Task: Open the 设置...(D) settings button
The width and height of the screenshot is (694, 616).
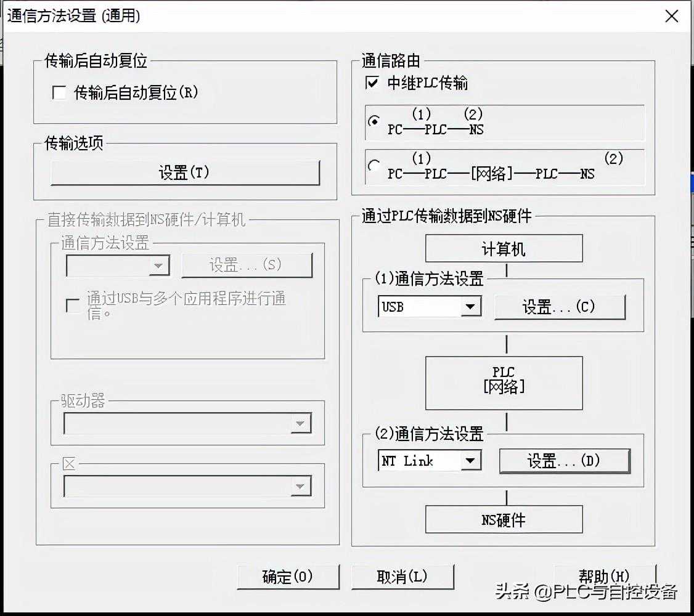Action: tap(564, 461)
